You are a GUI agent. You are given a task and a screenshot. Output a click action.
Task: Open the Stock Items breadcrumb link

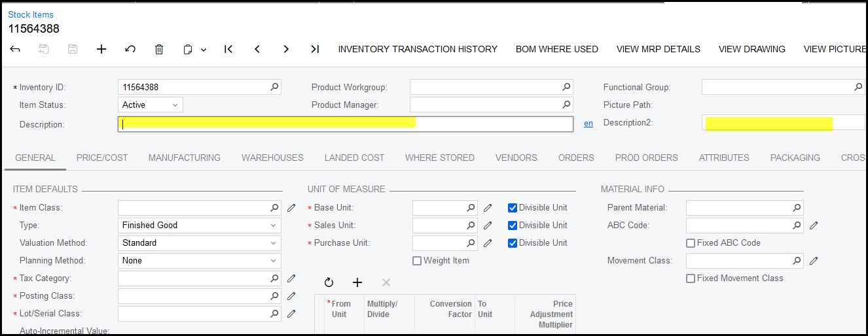coord(31,14)
